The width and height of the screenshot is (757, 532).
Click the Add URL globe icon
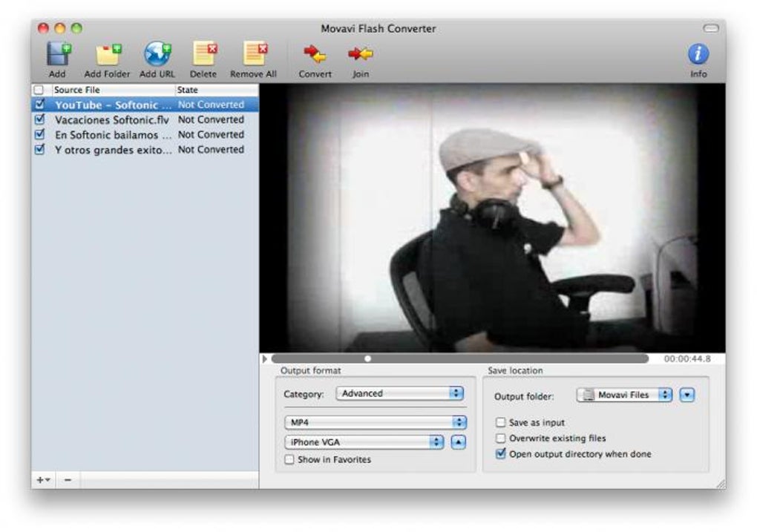pos(158,54)
